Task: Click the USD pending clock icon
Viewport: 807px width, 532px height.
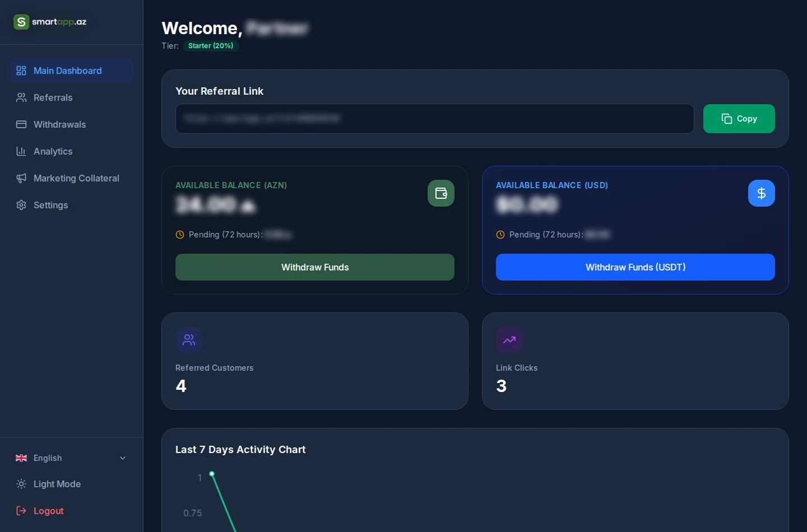Action: [x=500, y=235]
